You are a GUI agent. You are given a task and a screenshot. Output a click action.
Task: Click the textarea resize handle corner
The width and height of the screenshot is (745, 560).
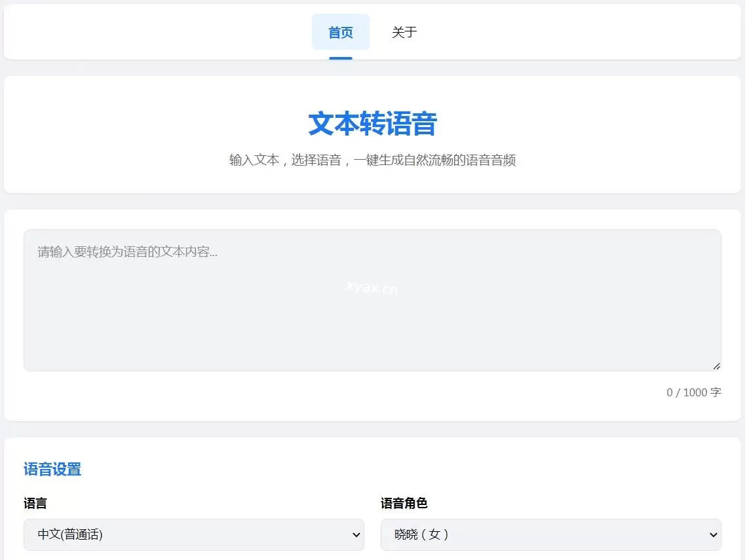point(716,366)
